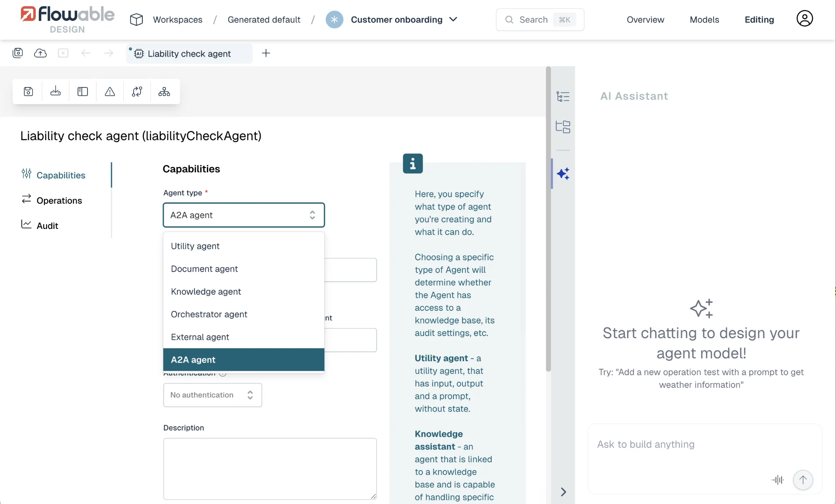Click the hierarchy diagram icon in the toolbar
The image size is (836, 504).
pos(164,91)
